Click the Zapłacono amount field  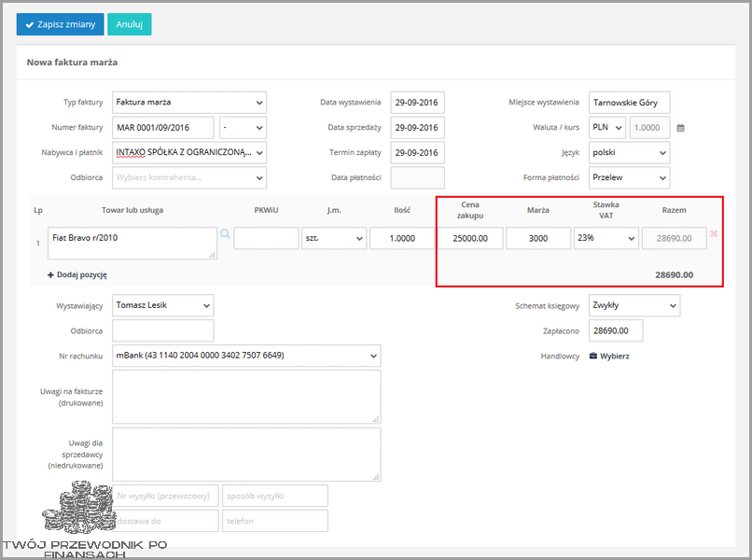click(x=616, y=330)
